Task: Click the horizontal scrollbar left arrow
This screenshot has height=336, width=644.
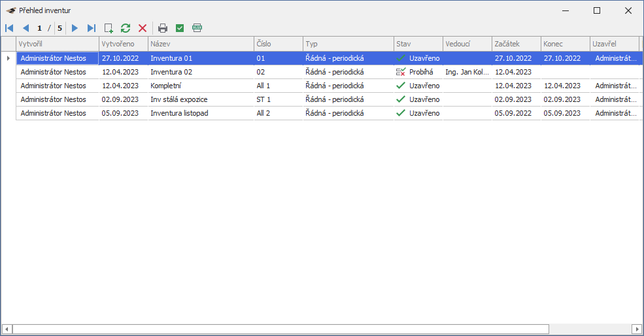Action: pyautogui.click(x=7, y=329)
